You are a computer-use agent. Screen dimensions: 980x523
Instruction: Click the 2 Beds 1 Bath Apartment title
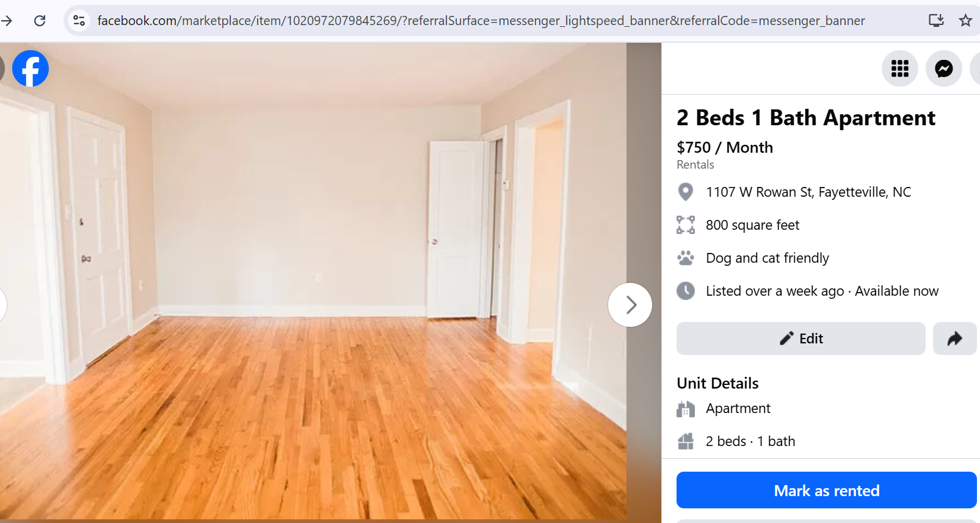click(x=805, y=117)
